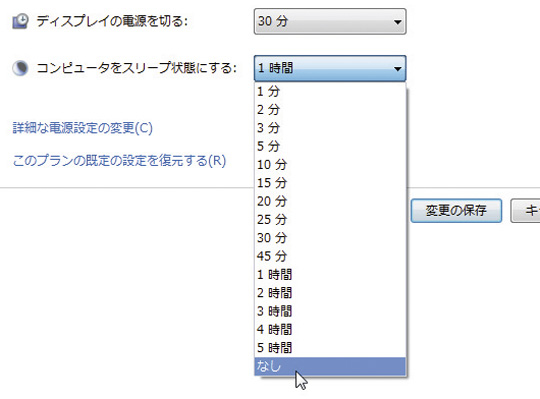Choose 5 分 sleep option
Image resolution: width=540 pixels, height=399 pixels.
(330, 146)
